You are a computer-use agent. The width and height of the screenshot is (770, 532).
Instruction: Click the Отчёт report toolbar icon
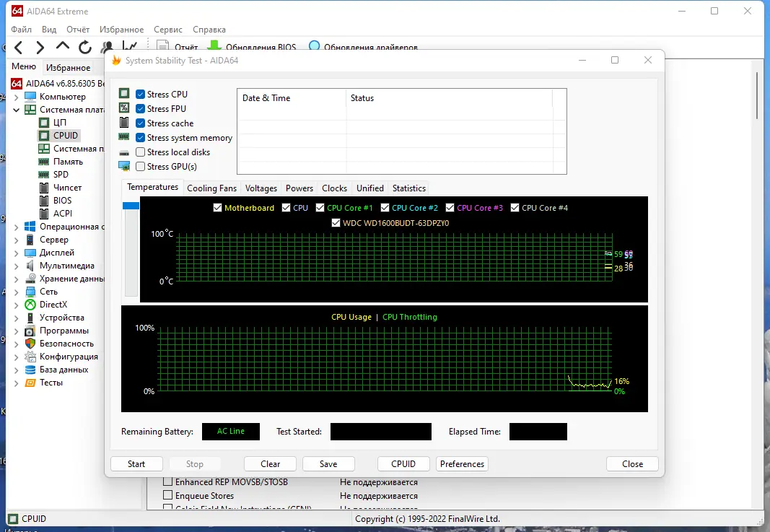tap(162, 45)
